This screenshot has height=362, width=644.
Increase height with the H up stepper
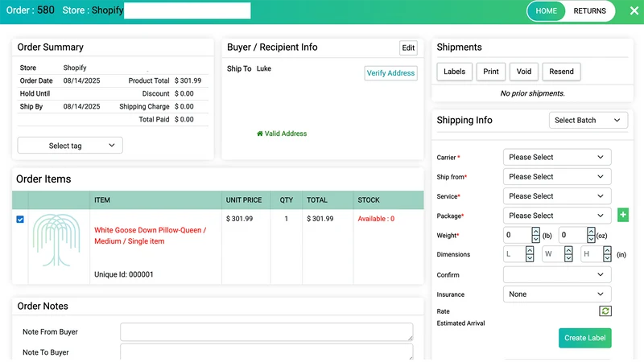pyautogui.click(x=607, y=250)
